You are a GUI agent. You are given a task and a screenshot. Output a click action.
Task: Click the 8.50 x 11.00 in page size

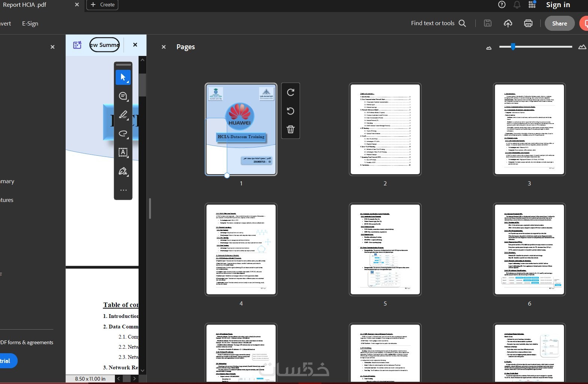pyautogui.click(x=90, y=379)
